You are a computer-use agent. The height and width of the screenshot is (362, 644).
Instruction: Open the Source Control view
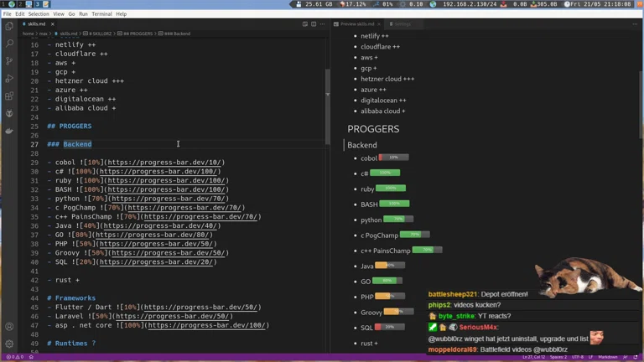[9, 60]
